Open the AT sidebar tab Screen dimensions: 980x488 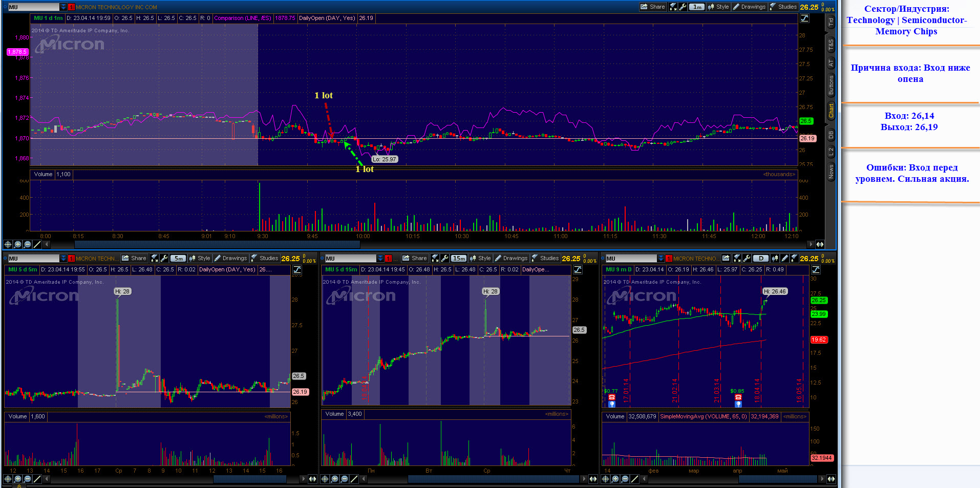point(830,63)
